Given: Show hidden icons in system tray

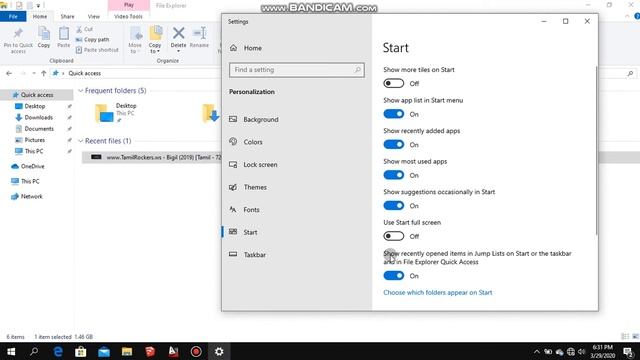Looking at the screenshot, I should [536, 351].
